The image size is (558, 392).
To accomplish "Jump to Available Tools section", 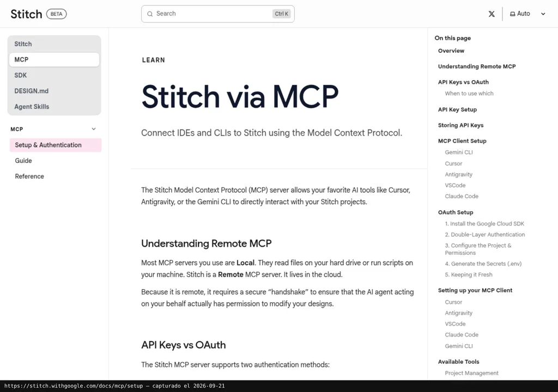I will pyautogui.click(x=458, y=362).
